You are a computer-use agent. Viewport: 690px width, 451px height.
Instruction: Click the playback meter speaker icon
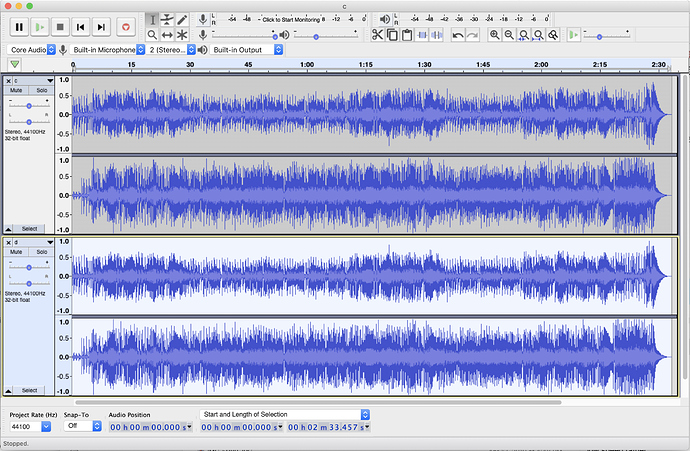[x=384, y=19]
